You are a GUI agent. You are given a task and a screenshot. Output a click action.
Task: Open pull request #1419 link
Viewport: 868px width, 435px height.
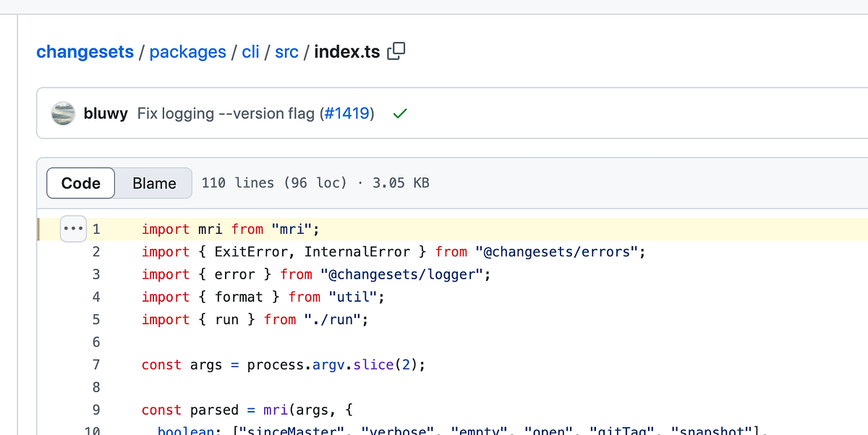[349, 113]
